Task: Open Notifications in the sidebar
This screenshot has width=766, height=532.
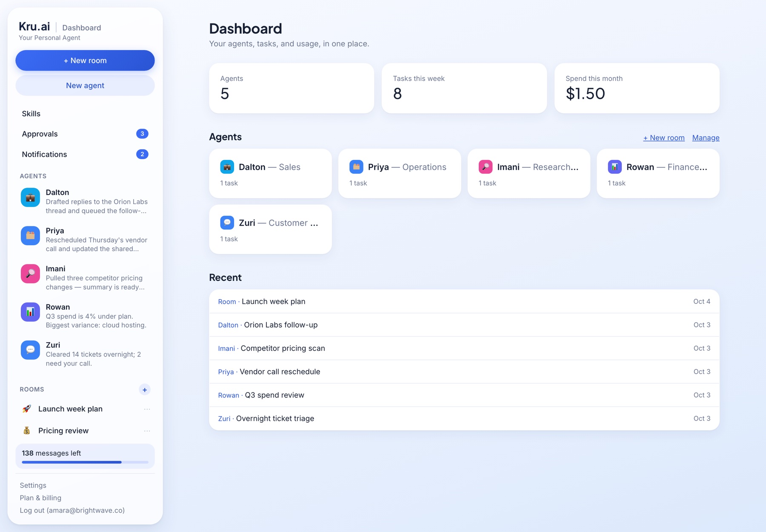Action: click(x=85, y=154)
